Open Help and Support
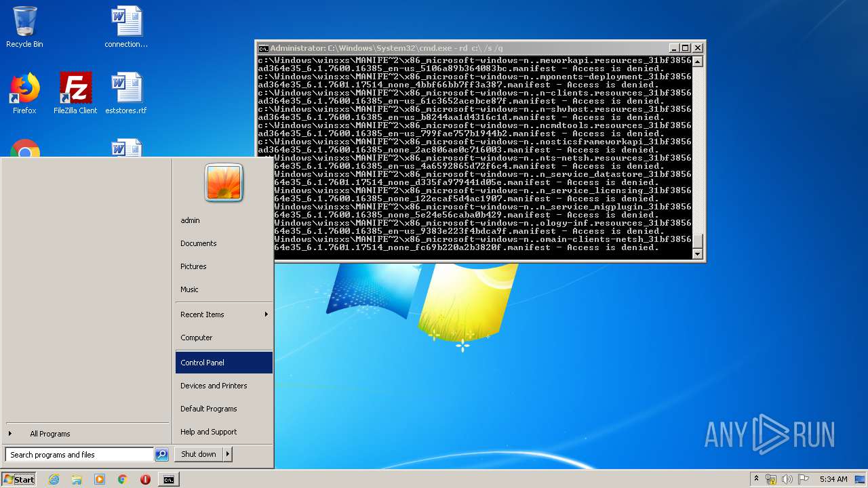Viewport: 868px width, 488px height. [x=224, y=432]
